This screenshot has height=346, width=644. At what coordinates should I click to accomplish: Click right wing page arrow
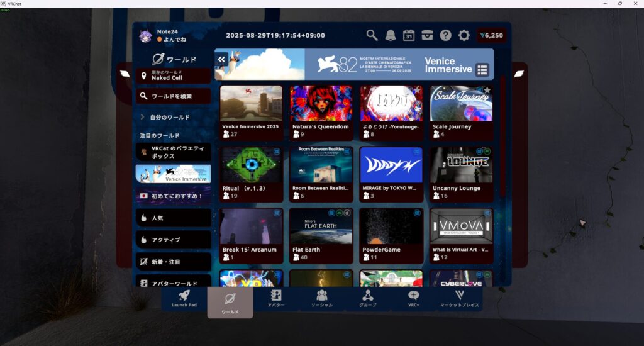(x=519, y=74)
